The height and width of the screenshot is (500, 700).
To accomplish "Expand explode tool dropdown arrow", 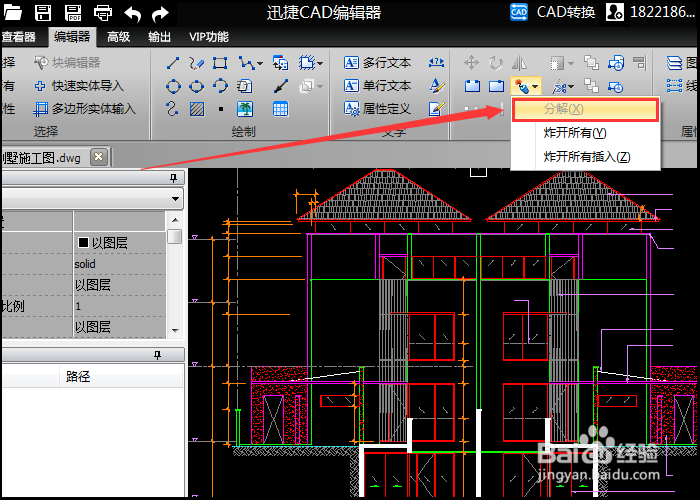I will (536, 86).
